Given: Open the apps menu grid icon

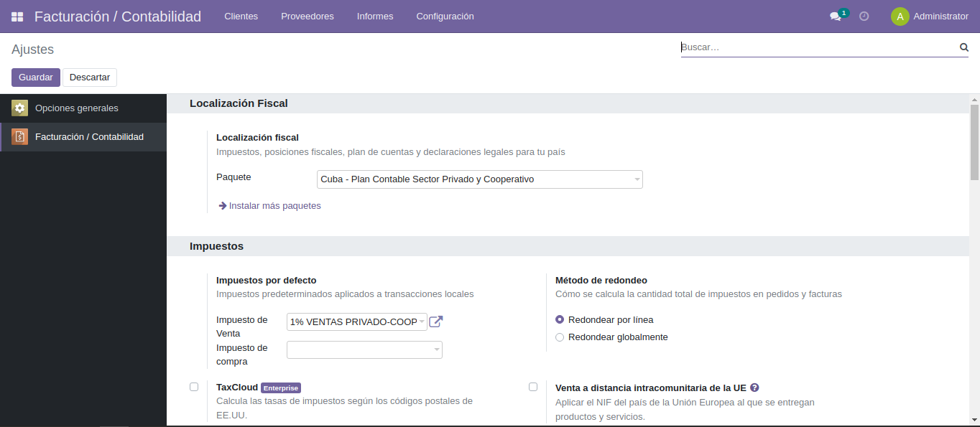Looking at the screenshot, I should pyautogui.click(x=16, y=16).
